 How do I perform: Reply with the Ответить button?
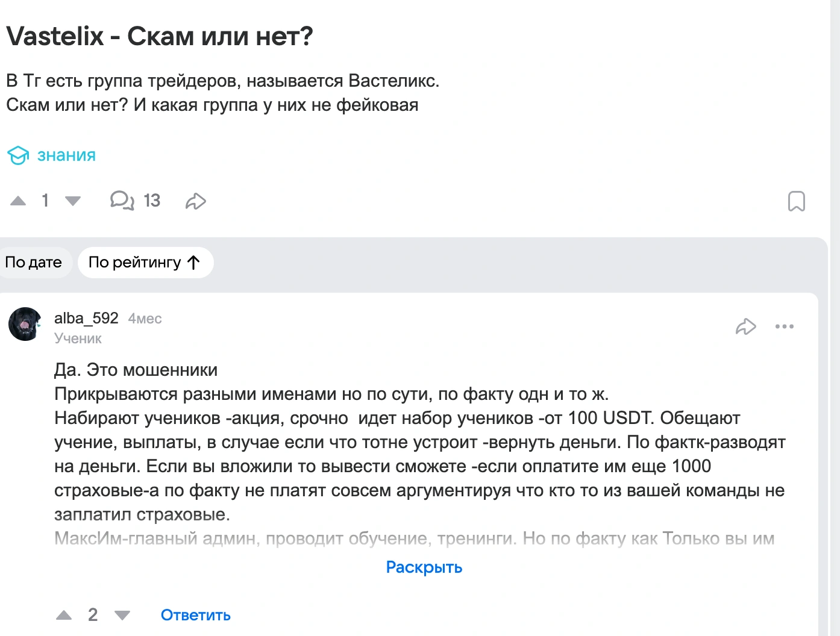[196, 615]
